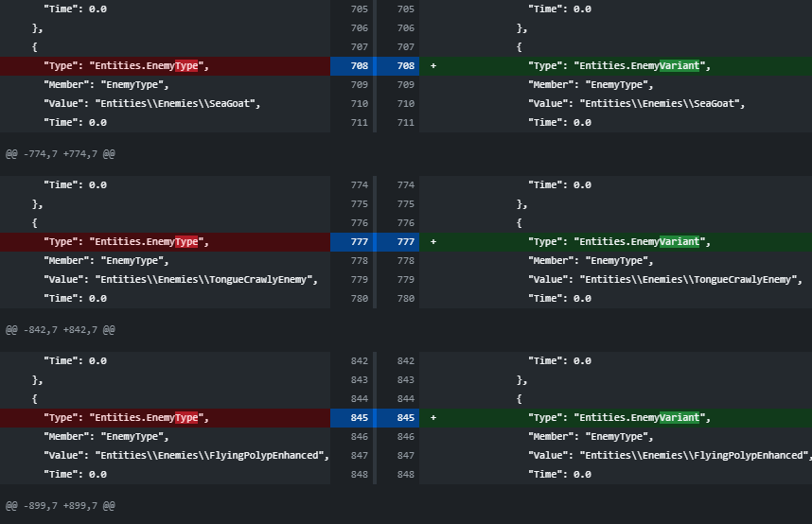The height and width of the screenshot is (524, 812).
Task: Expand the hunk header @@ -899,7 +899,7 @@
Action: [x=61, y=506]
